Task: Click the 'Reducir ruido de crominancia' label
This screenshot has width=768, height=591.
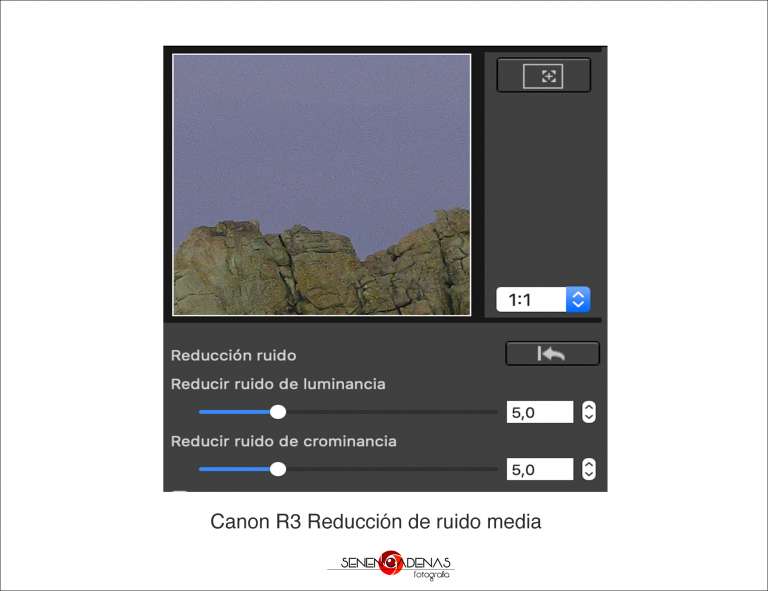Action: pos(284,441)
